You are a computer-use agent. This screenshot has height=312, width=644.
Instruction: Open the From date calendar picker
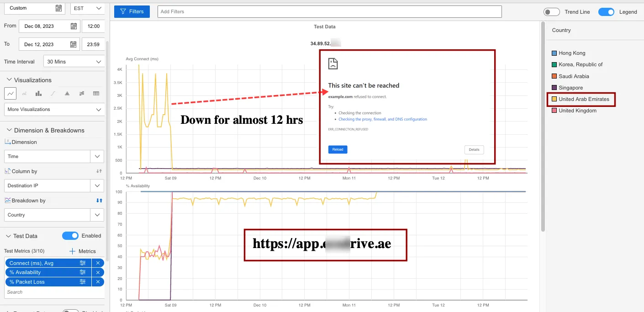click(x=74, y=26)
